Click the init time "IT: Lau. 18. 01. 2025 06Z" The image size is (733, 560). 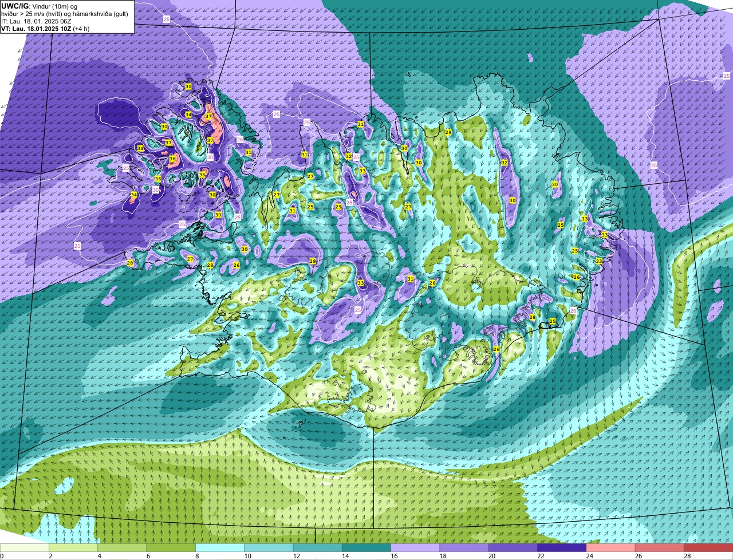point(37,21)
